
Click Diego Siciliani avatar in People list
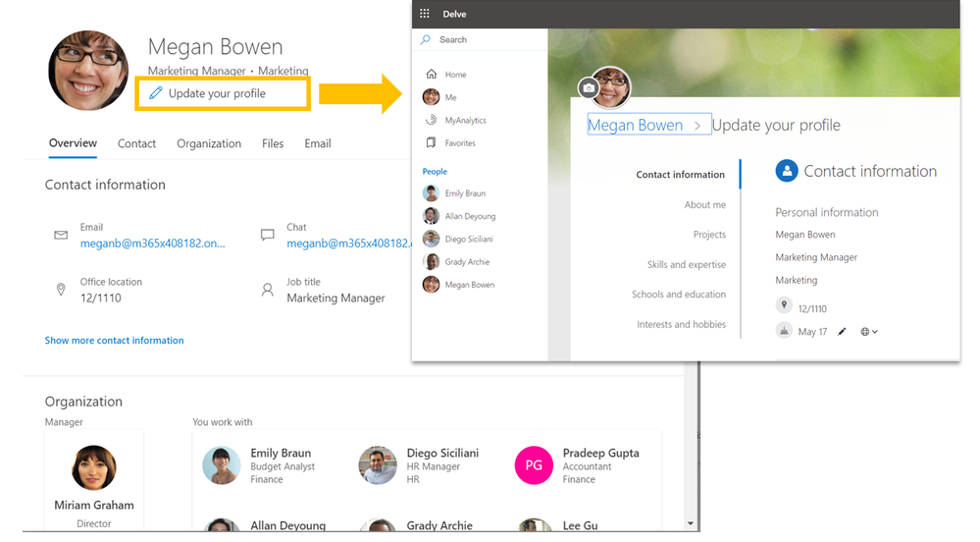coord(432,239)
